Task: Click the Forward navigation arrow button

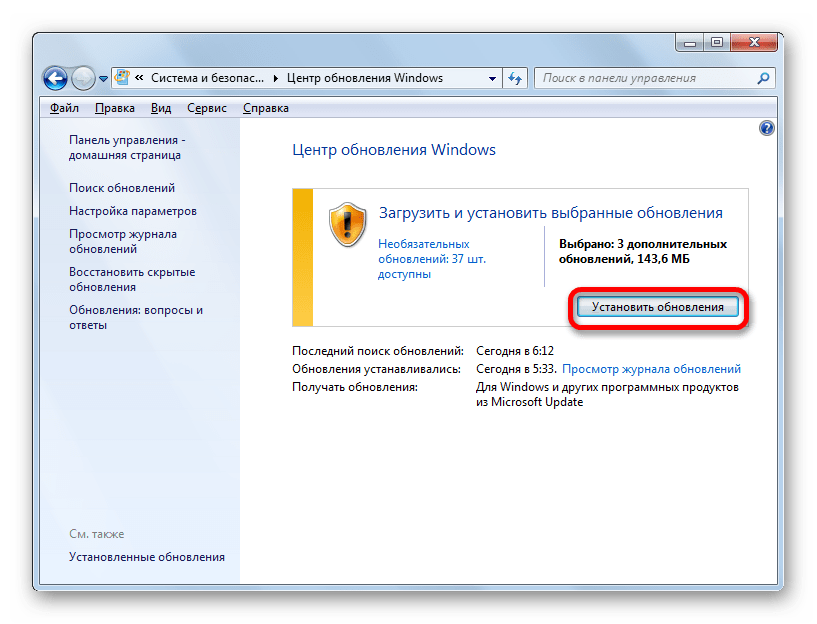Action: click(84, 78)
